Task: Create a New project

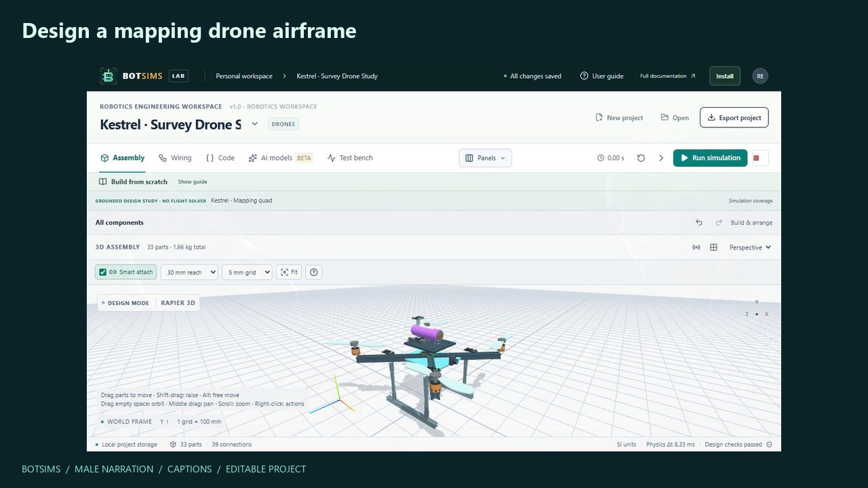Action: tap(619, 117)
